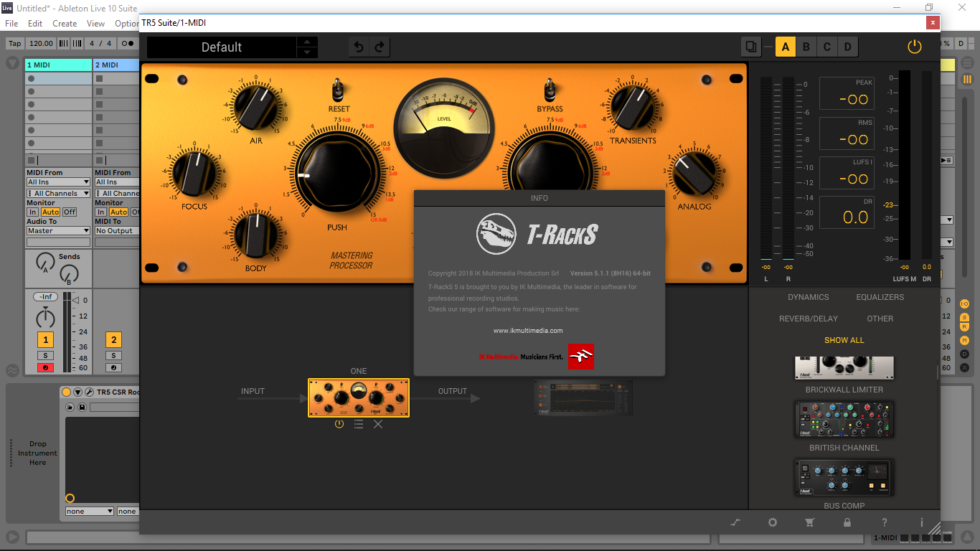Click the copy preset slot icon

click(x=751, y=47)
